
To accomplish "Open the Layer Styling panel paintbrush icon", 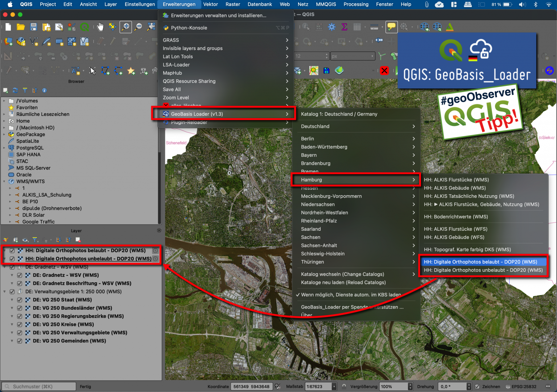I will coord(5,240).
